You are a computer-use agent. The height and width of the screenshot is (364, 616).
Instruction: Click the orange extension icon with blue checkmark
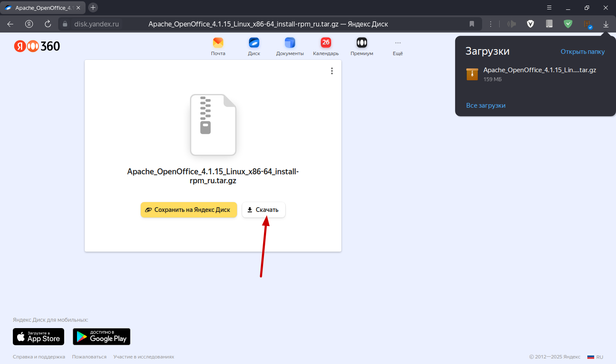click(x=587, y=24)
